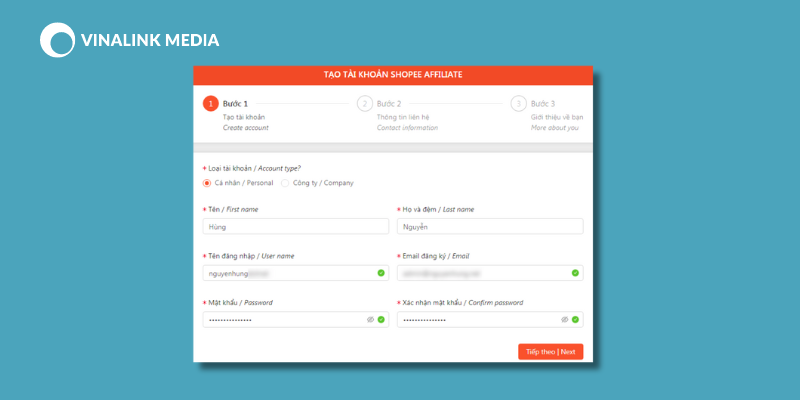Open the Bước 3 More about you step
This screenshot has height=400, width=800.
pyautogui.click(x=547, y=115)
